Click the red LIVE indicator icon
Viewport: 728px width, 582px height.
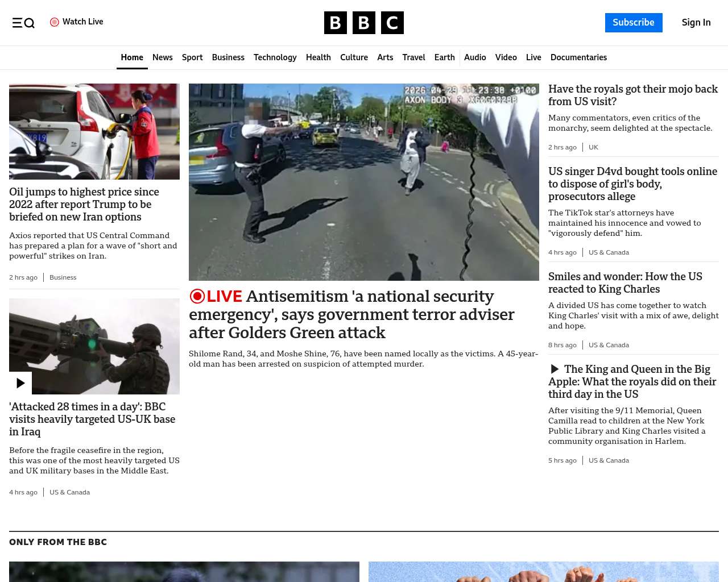[197, 296]
